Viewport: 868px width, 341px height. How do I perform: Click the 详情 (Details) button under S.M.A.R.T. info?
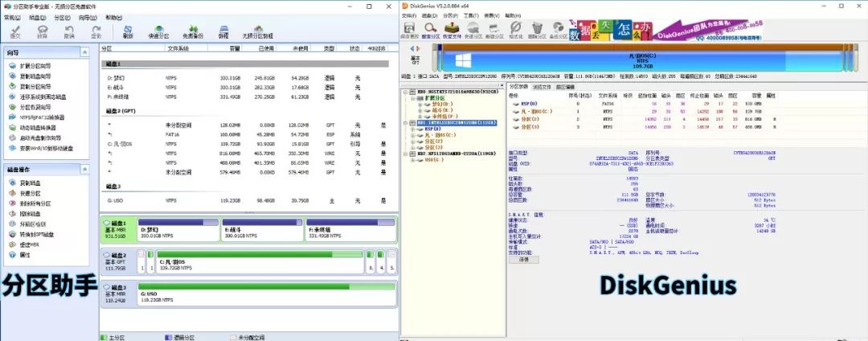[x=524, y=260]
